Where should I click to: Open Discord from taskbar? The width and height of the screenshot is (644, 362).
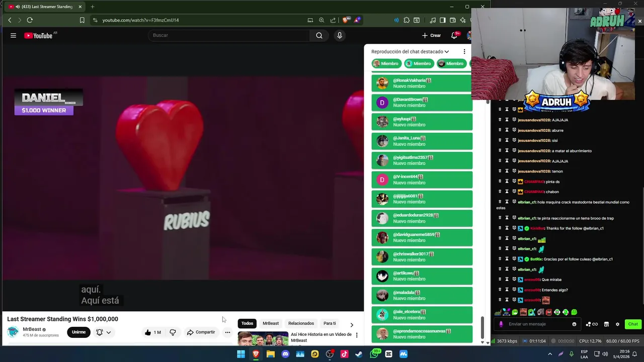pos(285,354)
